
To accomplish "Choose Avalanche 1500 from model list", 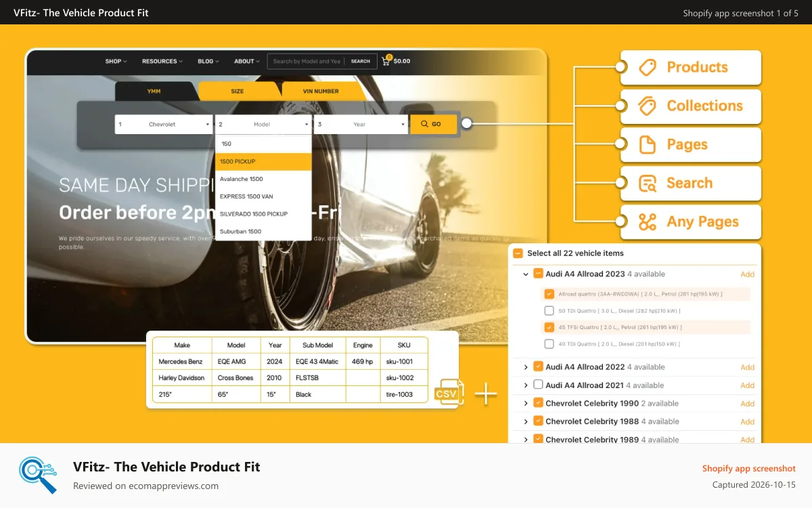I will pos(264,179).
